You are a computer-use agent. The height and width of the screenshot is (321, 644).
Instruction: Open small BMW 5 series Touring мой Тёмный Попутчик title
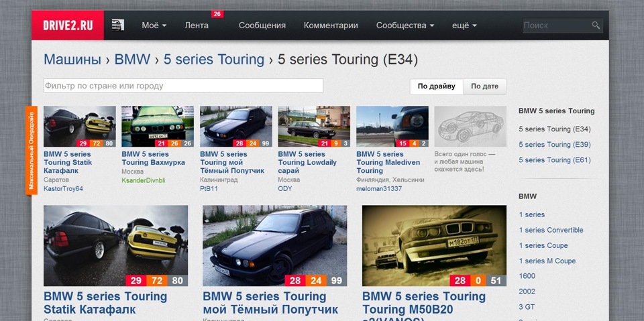point(232,163)
